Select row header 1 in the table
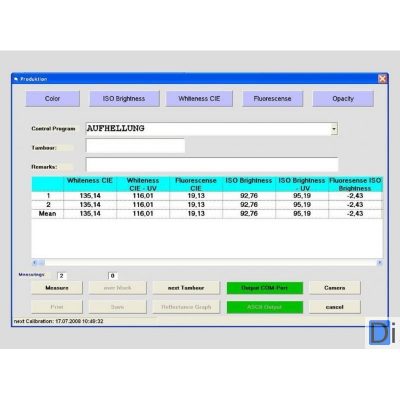 [x=48, y=196]
